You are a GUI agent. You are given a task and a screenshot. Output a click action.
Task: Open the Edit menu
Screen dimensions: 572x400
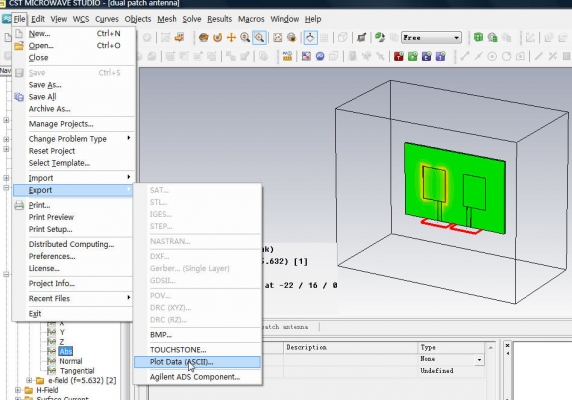(38, 19)
